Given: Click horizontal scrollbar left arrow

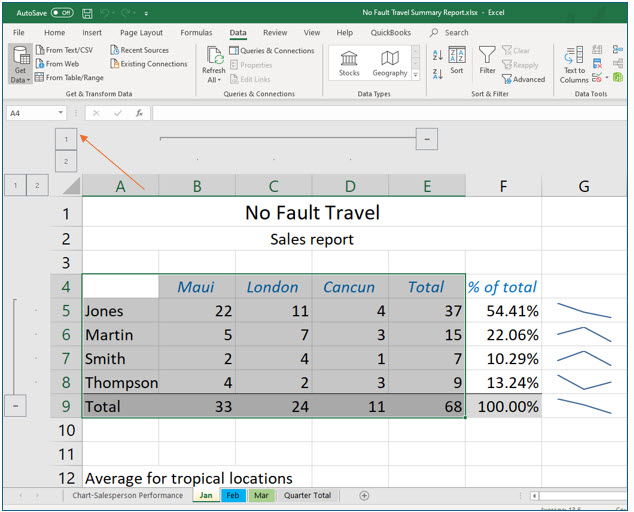Looking at the screenshot, I should (x=535, y=495).
